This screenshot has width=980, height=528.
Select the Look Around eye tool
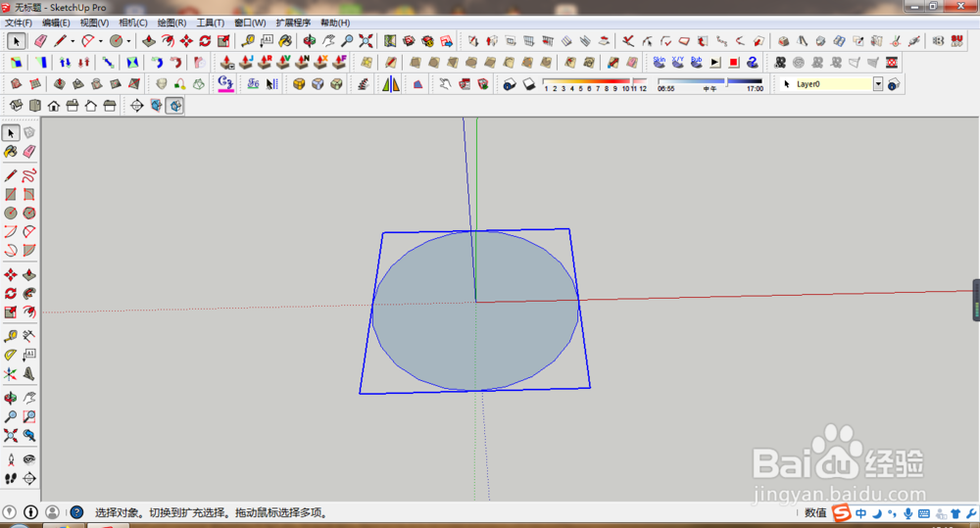[29, 459]
